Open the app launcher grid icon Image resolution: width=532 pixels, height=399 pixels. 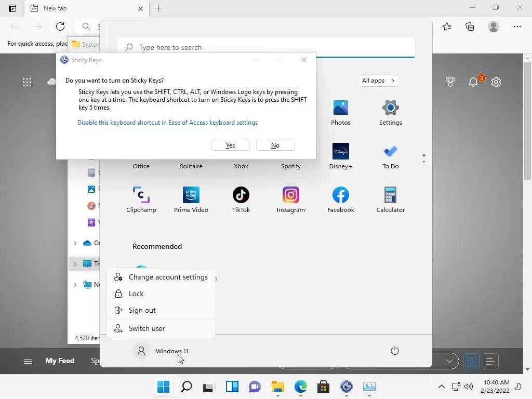pyautogui.click(x=27, y=82)
